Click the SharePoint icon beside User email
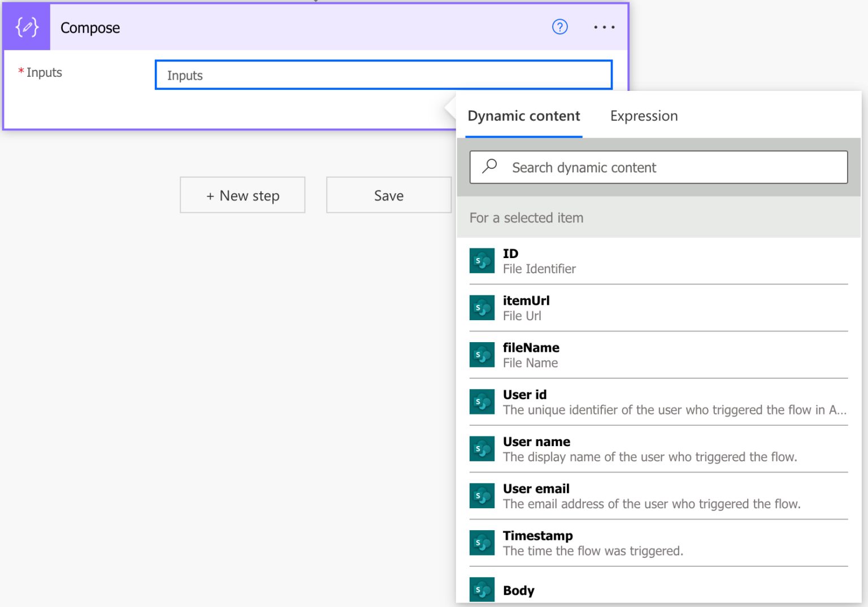868x607 pixels. [481, 495]
